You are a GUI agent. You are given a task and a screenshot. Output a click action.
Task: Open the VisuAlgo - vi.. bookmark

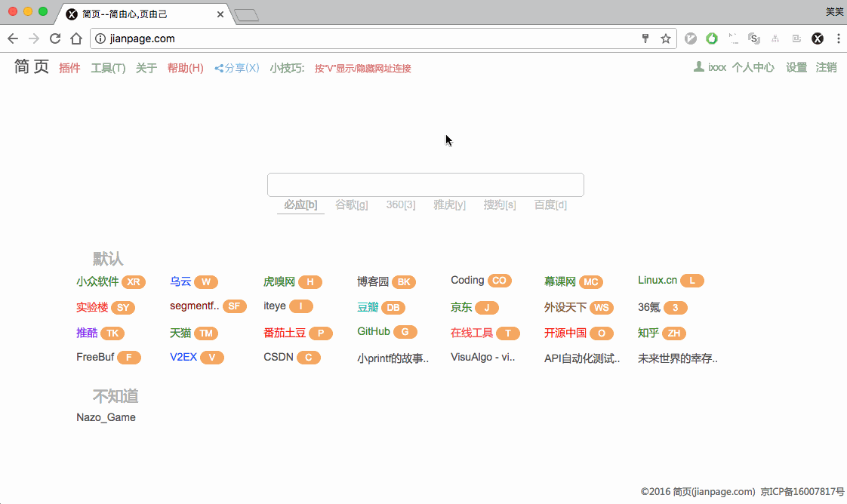tap(483, 357)
